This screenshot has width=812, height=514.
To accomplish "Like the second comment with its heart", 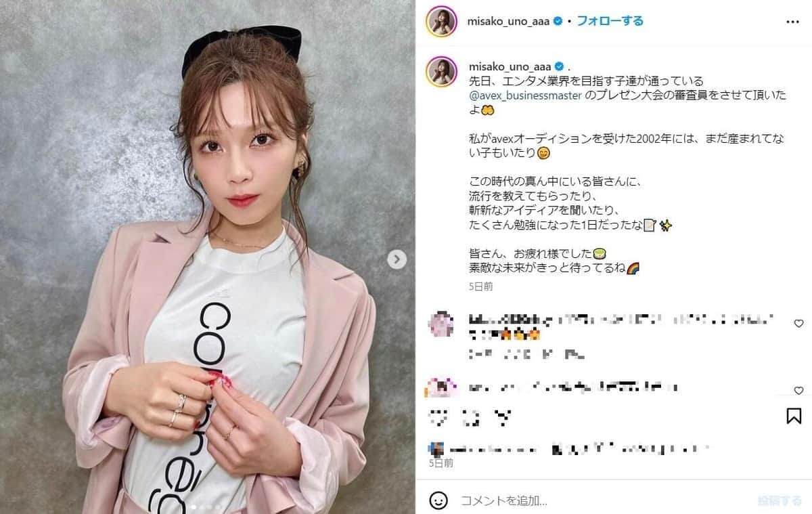I will 798,391.
